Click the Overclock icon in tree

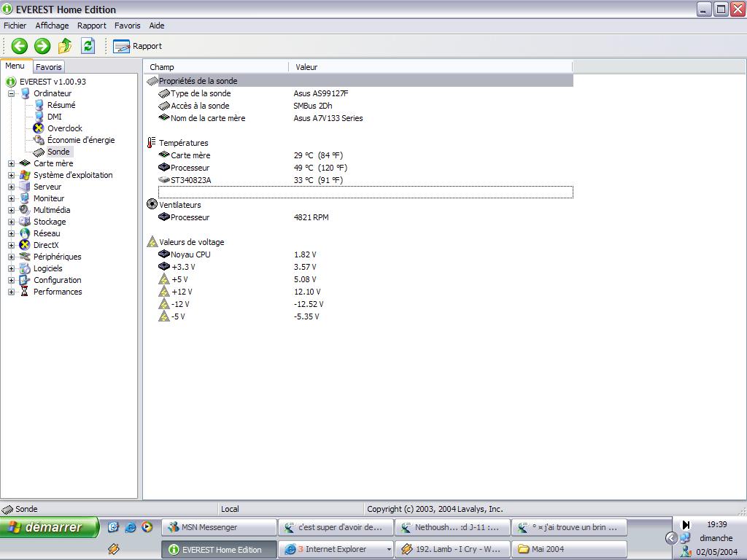pyautogui.click(x=39, y=128)
